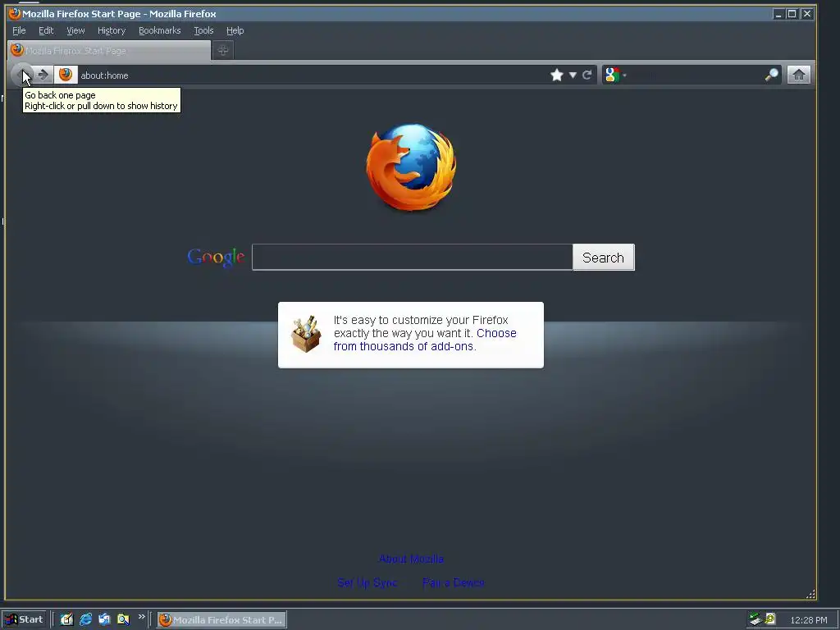The height and width of the screenshot is (630, 840).
Task: Click the window resize grip corner
Action: [x=810, y=594]
